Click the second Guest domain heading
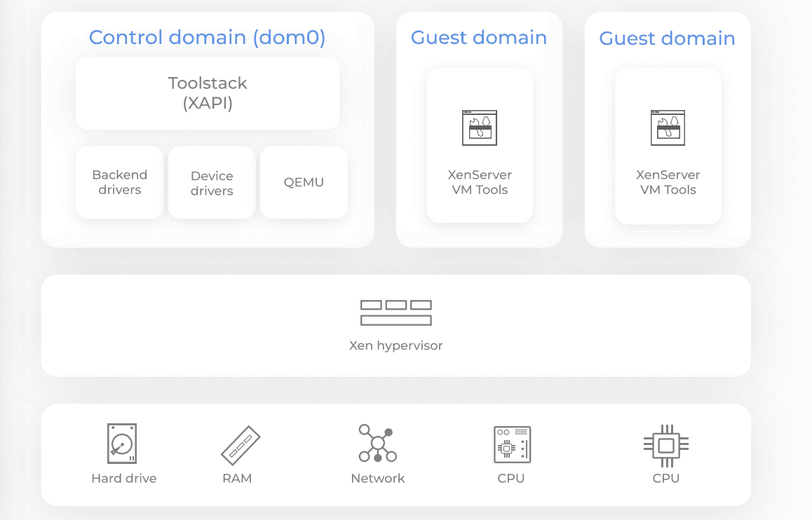812x520 pixels. (667, 38)
